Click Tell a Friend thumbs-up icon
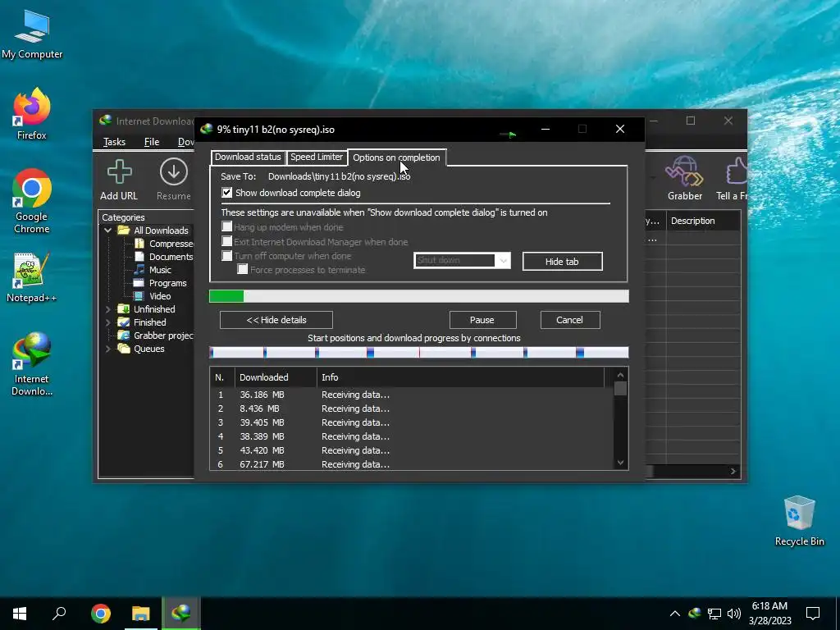 [734, 179]
